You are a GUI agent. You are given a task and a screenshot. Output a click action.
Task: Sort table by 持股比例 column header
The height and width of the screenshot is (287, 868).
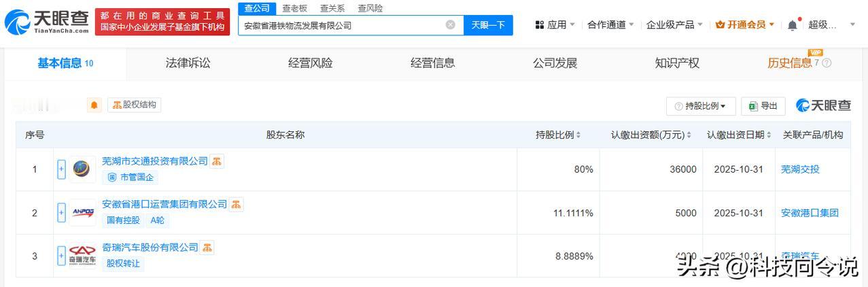(558, 135)
